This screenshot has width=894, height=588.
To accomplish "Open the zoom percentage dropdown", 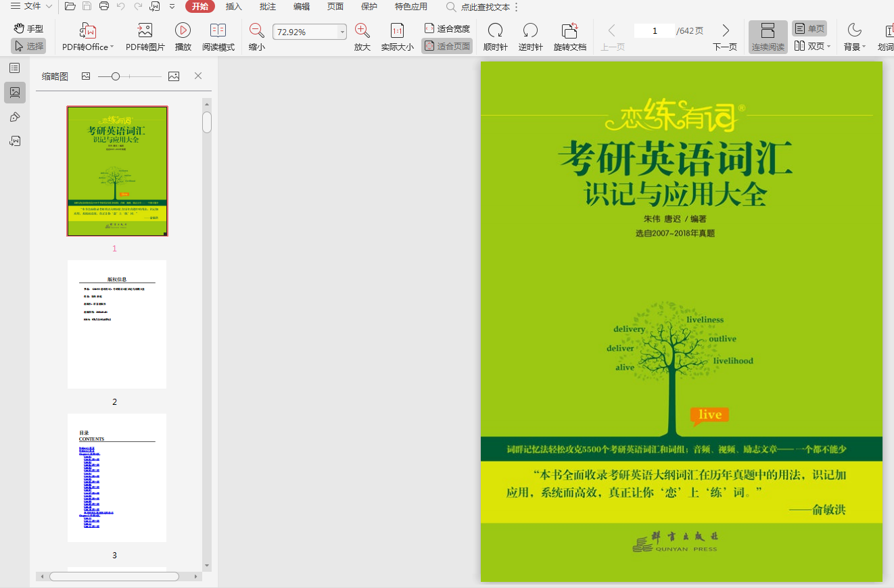I will 342,32.
